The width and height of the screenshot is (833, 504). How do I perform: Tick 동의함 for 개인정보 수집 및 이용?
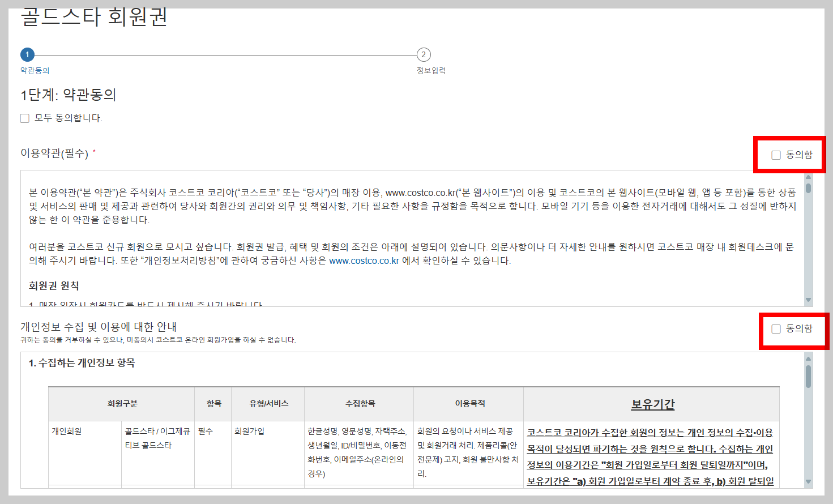(776, 329)
